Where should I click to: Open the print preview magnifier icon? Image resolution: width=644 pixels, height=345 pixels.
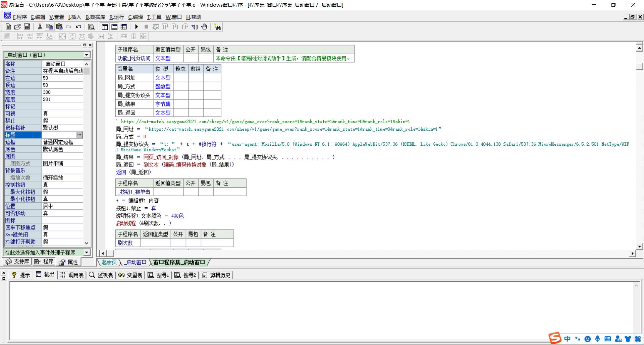[91, 27]
